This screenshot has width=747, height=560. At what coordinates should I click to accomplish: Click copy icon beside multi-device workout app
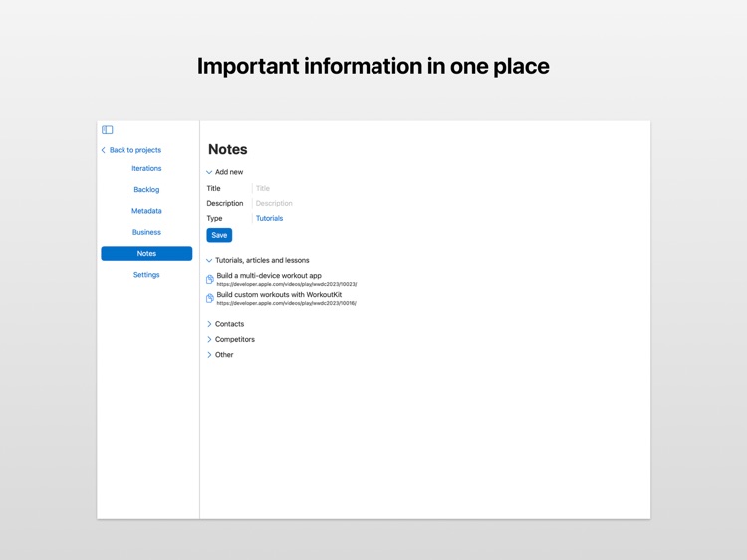point(209,279)
